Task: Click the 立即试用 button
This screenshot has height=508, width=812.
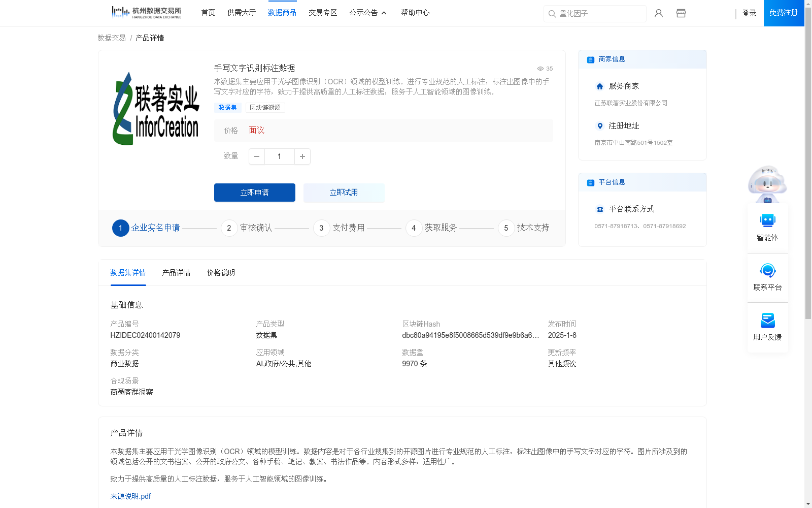Action: pyautogui.click(x=344, y=193)
